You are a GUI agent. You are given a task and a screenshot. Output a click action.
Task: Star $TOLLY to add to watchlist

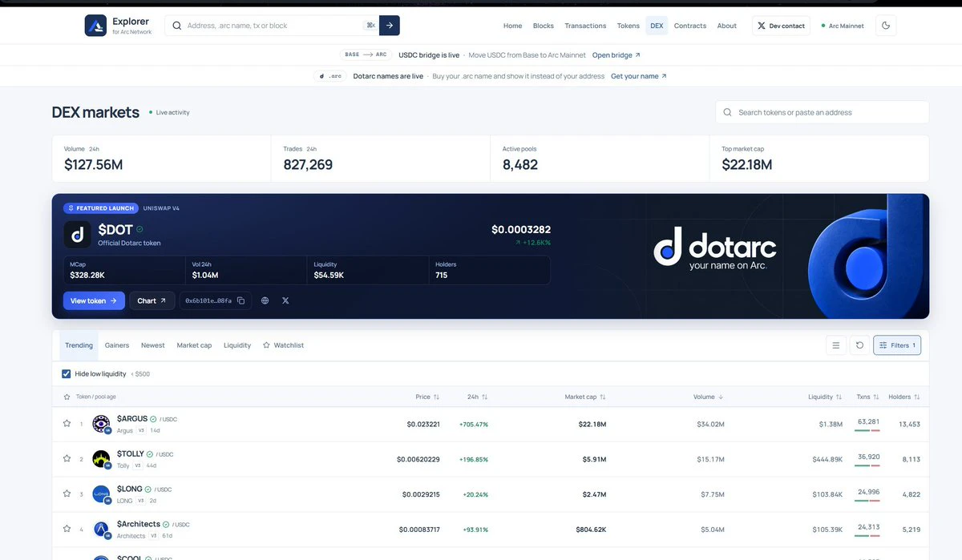pyautogui.click(x=67, y=458)
